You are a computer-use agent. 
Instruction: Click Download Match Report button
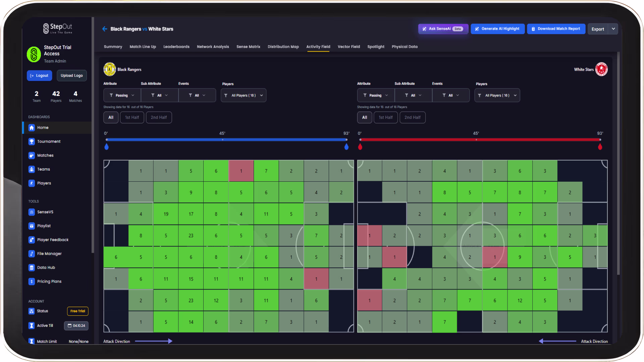(556, 29)
